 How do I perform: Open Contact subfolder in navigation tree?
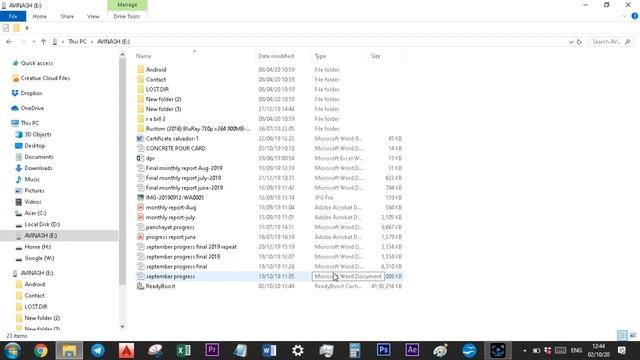[35, 296]
